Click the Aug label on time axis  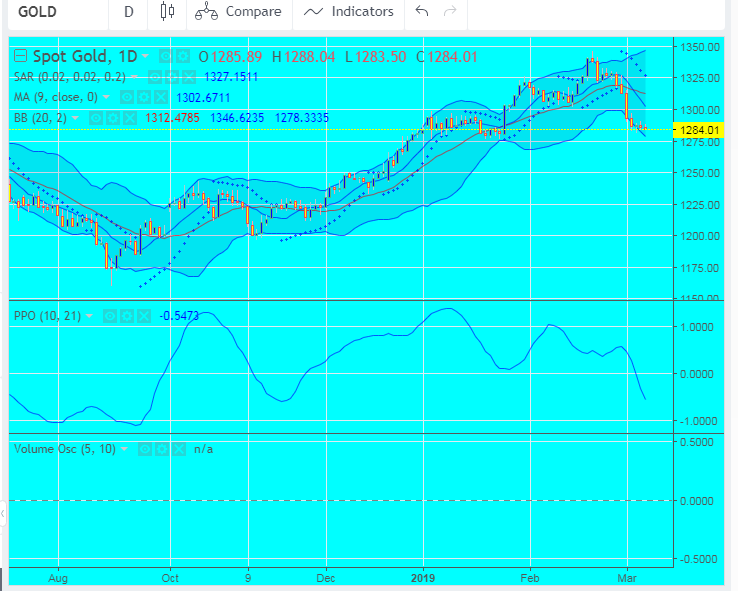[58, 578]
